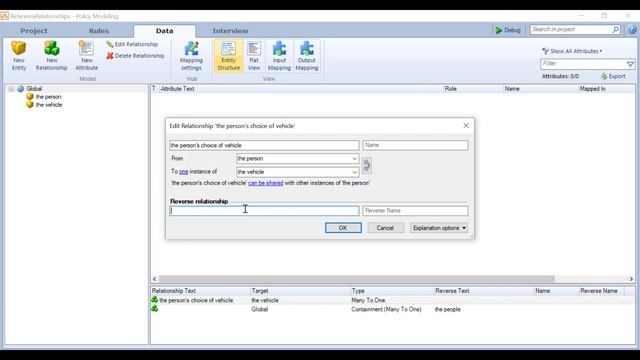Open the Project tab

pyautogui.click(x=34, y=31)
